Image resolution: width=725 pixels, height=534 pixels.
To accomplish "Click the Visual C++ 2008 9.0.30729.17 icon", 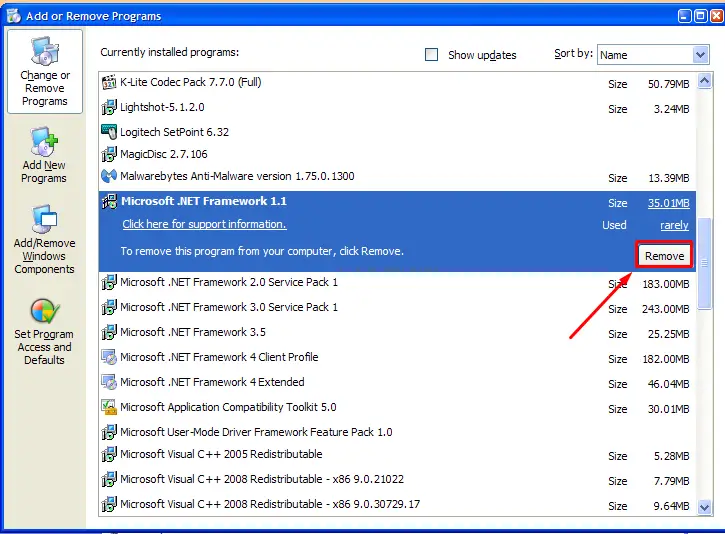I will pos(109,504).
